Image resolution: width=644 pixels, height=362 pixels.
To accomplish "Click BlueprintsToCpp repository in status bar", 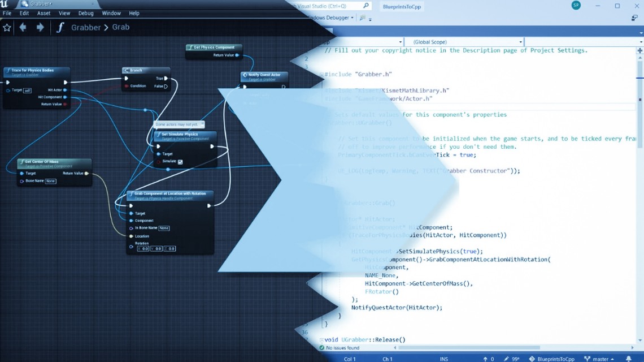I will (551, 359).
